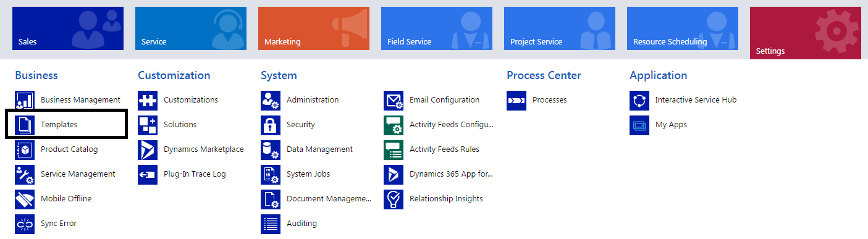Viewport: 868px width, 239px height.
Task: Go to Solutions
Action: 180,125
